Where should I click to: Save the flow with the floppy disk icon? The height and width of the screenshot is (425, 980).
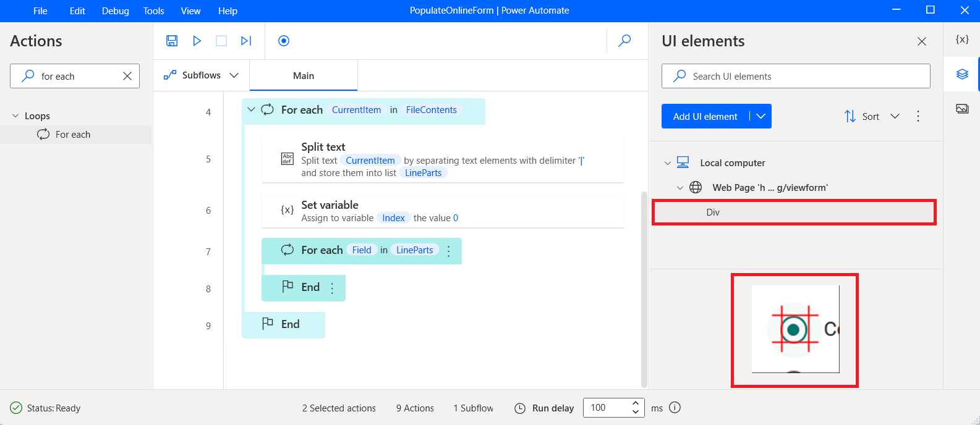(172, 41)
